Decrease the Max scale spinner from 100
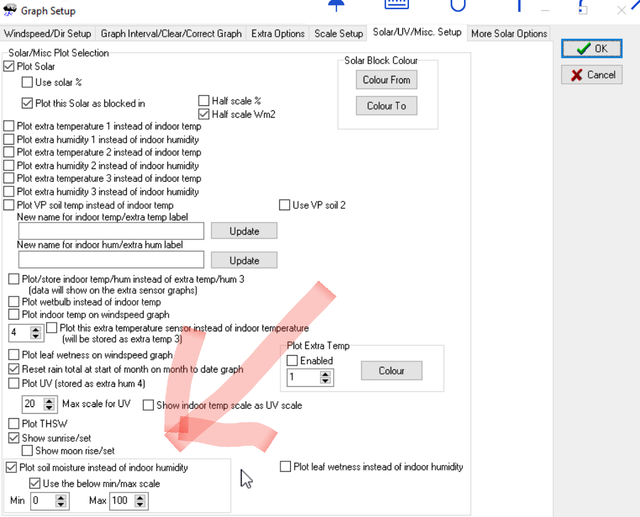This screenshot has height=517, width=640. point(140,505)
